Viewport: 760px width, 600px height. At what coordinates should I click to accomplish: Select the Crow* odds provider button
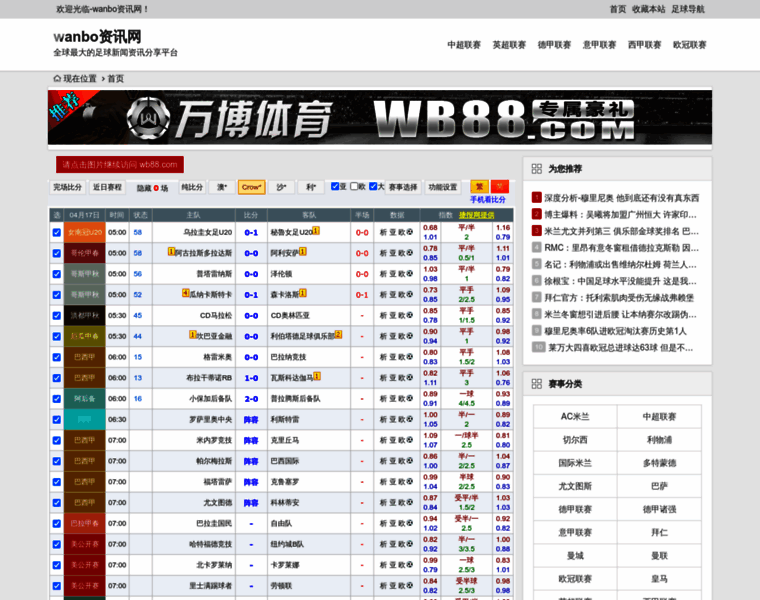[252, 187]
